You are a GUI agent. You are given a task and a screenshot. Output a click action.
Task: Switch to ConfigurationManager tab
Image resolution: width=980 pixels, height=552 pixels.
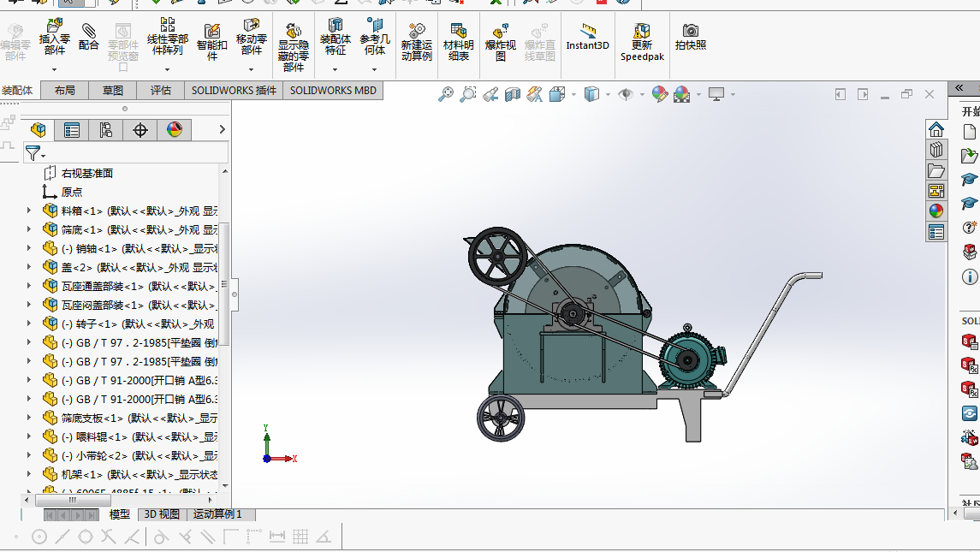105,130
